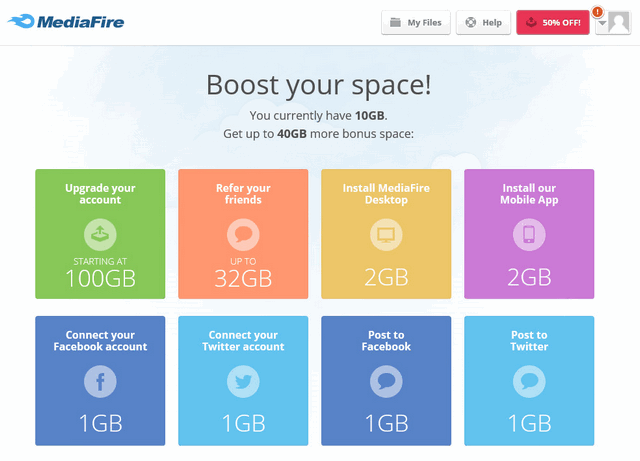Open the Help button

[x=483, y=22]
